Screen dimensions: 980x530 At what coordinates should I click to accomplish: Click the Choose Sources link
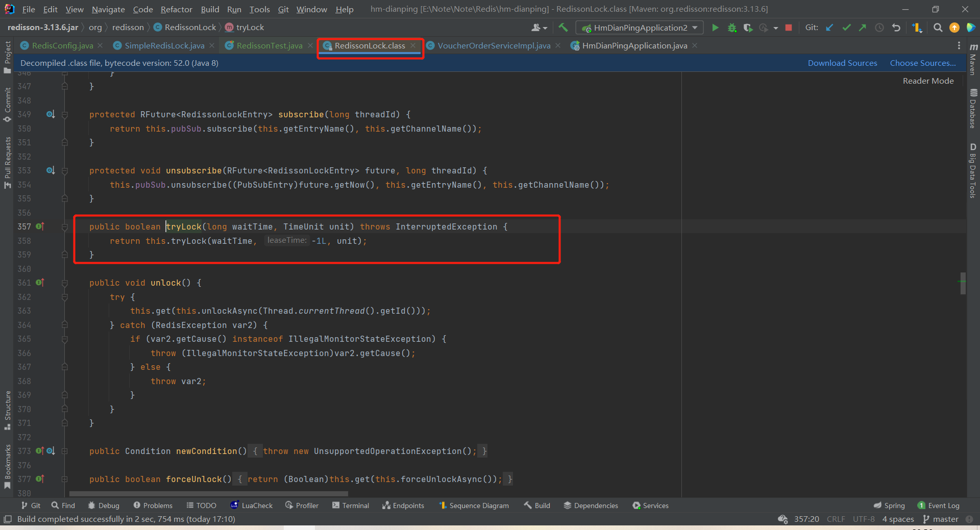[x=923, y=63]
